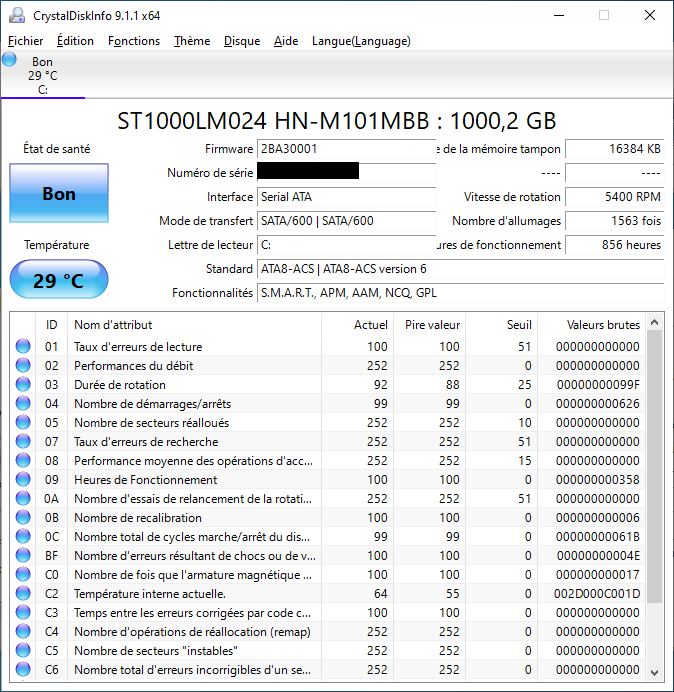Click raw value 000000000017 in row C0
This screenshot has width=674, height=692.
pyautogui.click(x=598, y=575)
